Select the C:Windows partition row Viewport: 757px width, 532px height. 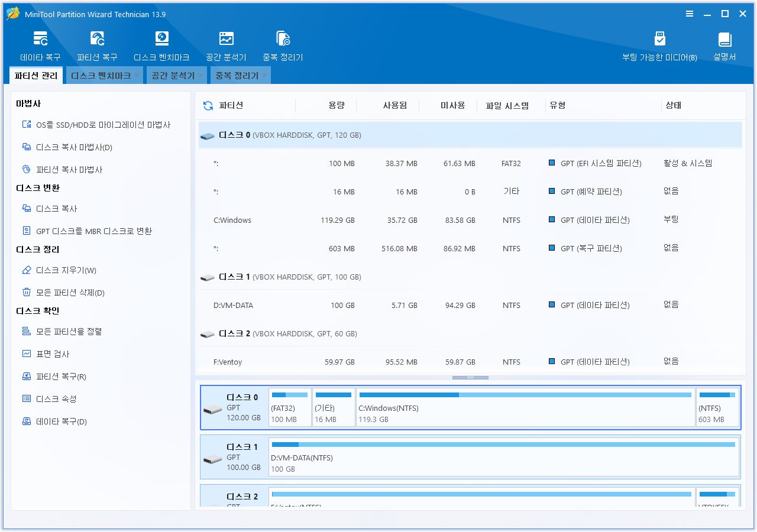click(x=470, y=220)
